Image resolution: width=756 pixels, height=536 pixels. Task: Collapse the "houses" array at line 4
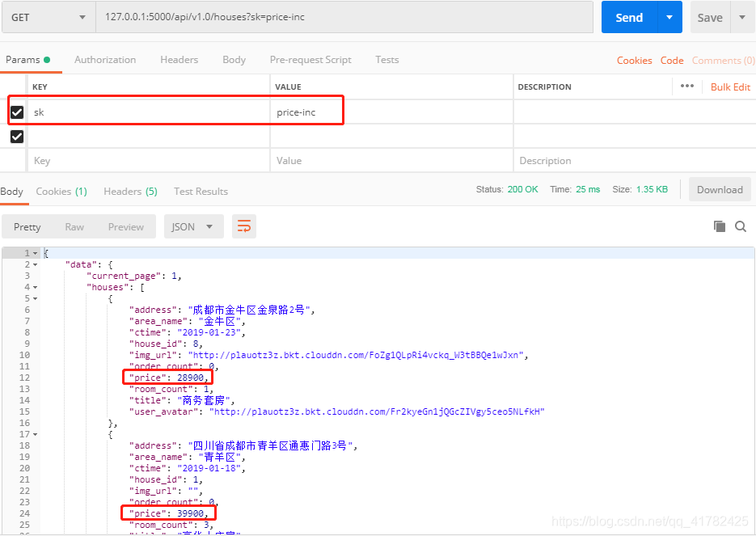click(x=36, y=287)
